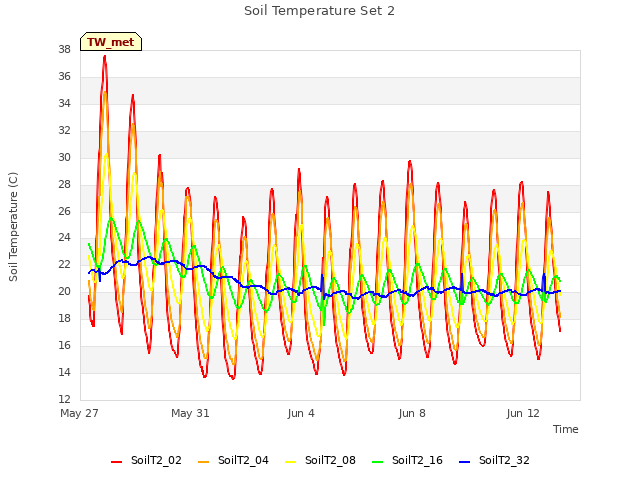Click the 34 y-axis tick label
The width and height of the screenshot is (640, 480).
pos(64,104)
